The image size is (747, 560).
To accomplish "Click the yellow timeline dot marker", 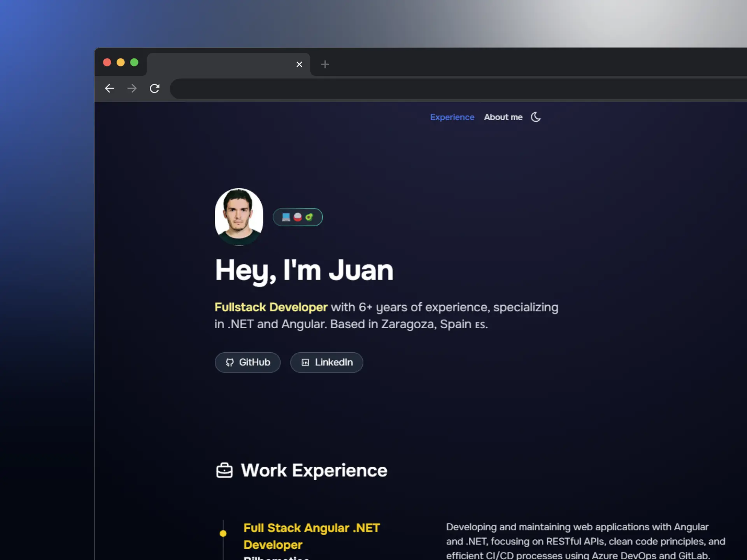I will [223, 534].
